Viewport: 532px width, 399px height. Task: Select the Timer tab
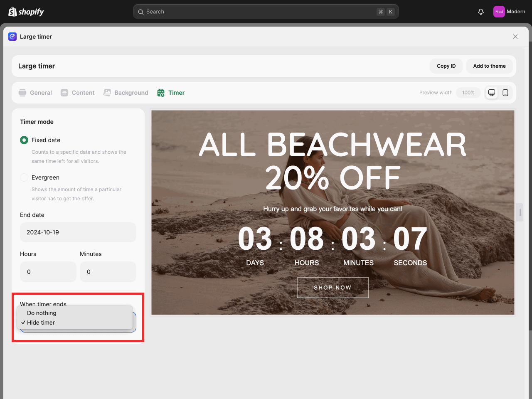click(171, 93)
